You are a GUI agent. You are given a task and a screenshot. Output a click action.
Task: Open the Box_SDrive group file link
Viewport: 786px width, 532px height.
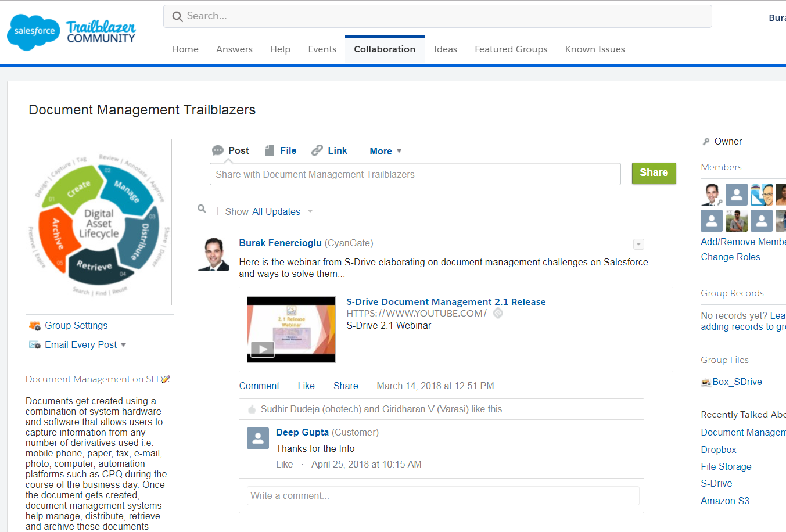coord(737,382)
